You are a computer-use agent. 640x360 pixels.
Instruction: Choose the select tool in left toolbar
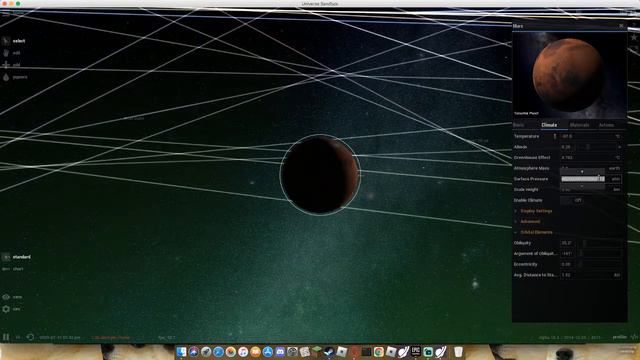[x=15, y=41]
